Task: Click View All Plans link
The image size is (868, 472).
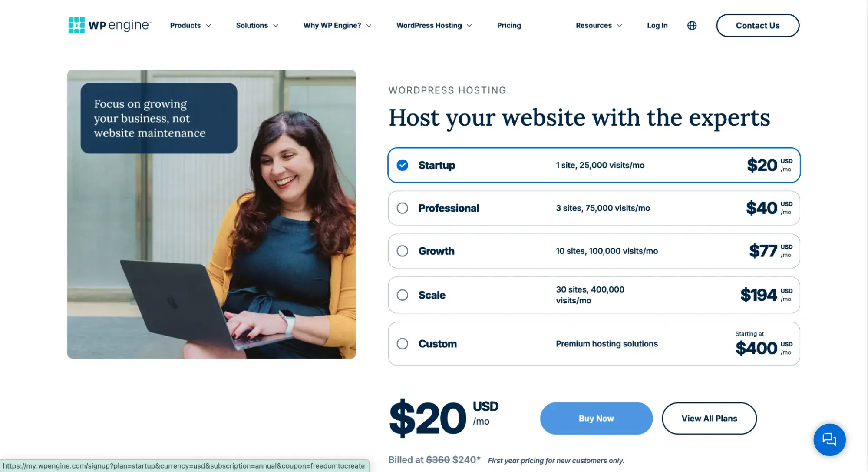Action: [709, 418]
